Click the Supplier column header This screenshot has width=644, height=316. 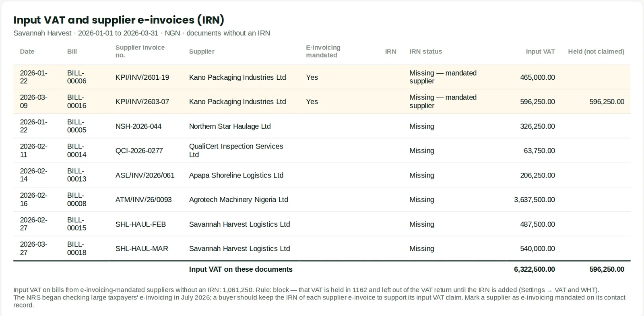click(x=202, y=52)
